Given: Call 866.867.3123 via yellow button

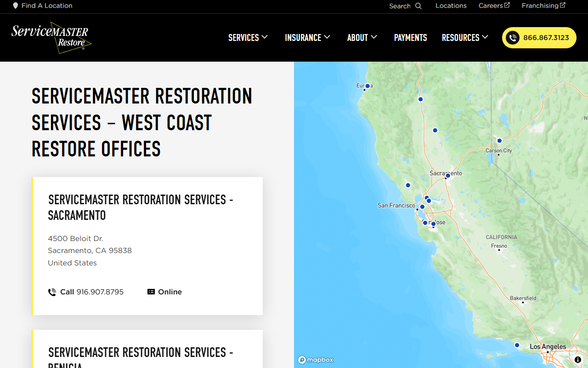Looking at the screenshot, I should point(539,38).
